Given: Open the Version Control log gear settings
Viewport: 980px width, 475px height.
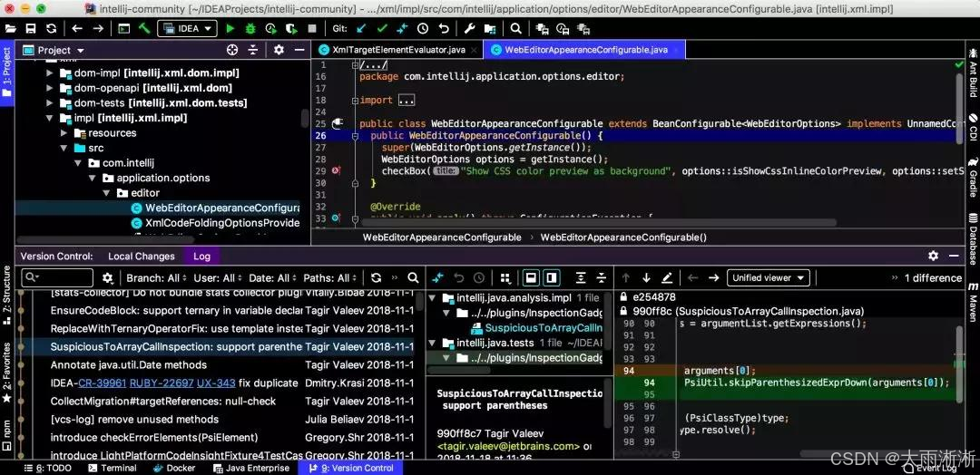Looking at the screenshot, I should point(107,277).
